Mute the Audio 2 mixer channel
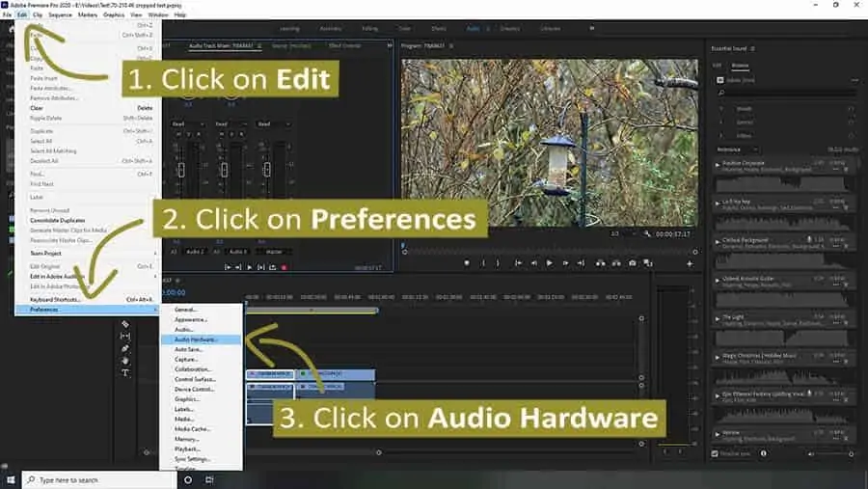The image size is (868, 489). click(x=178, y=135)
